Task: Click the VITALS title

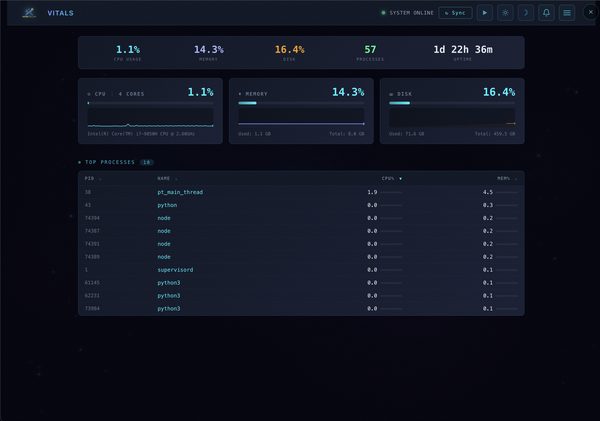Action: (x=60, y=13)
